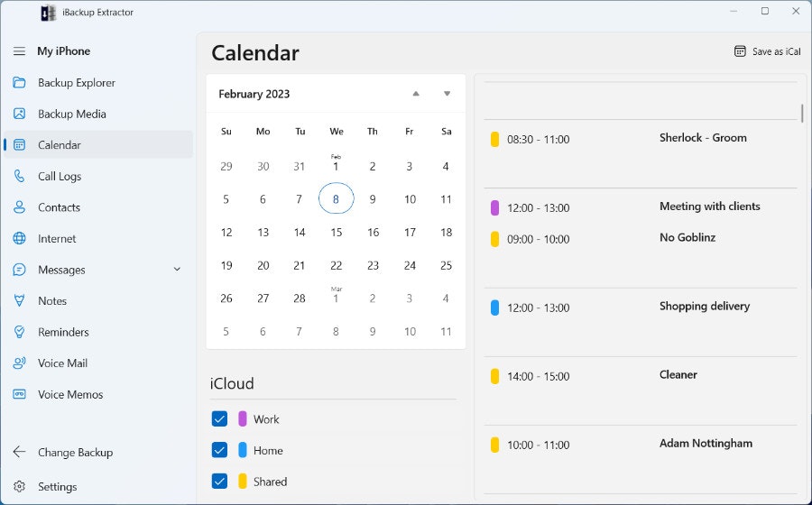Viewport: 812px width, 505px height.
Task: Click blue marker beside Shopping delivery
Action: (494, 308)
